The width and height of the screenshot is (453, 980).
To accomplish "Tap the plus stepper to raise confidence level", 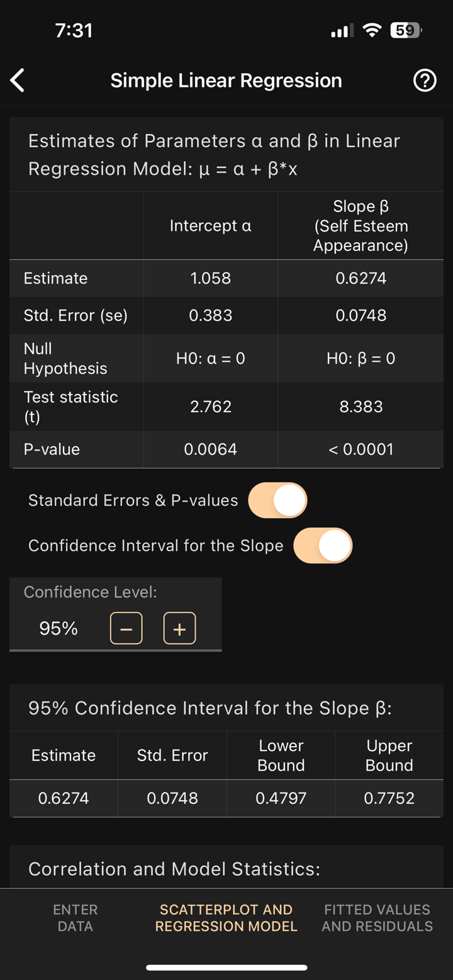I will [x=179, y=628].
